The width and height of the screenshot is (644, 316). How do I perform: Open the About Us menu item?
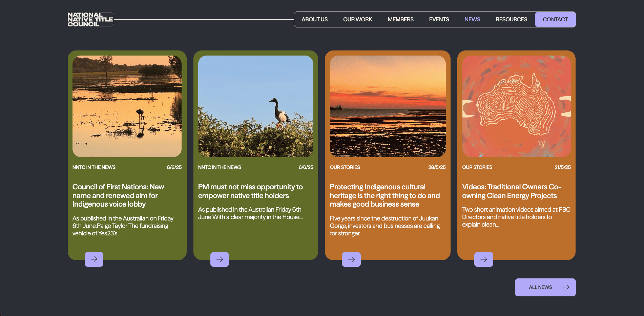tap(314, 20)
